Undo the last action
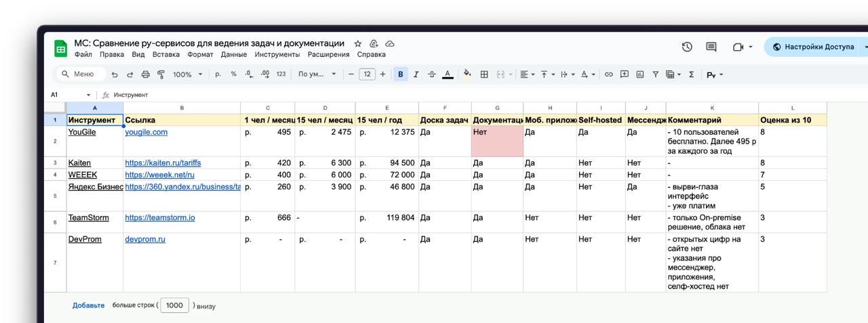This screenshot has width=868, height=323. [x=115, y=74]
